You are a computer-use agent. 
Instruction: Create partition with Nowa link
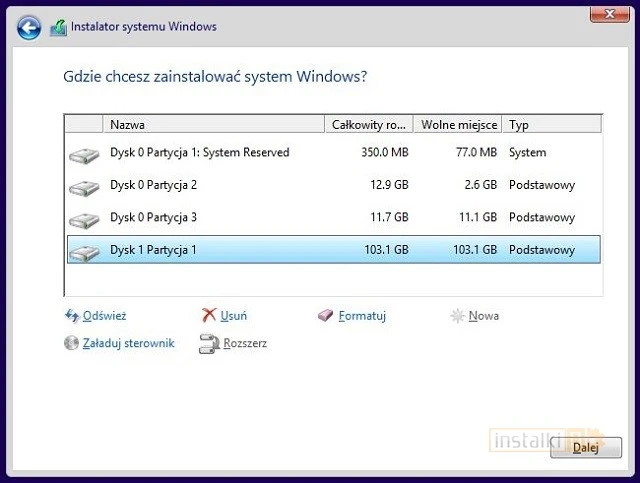[484, 316]
